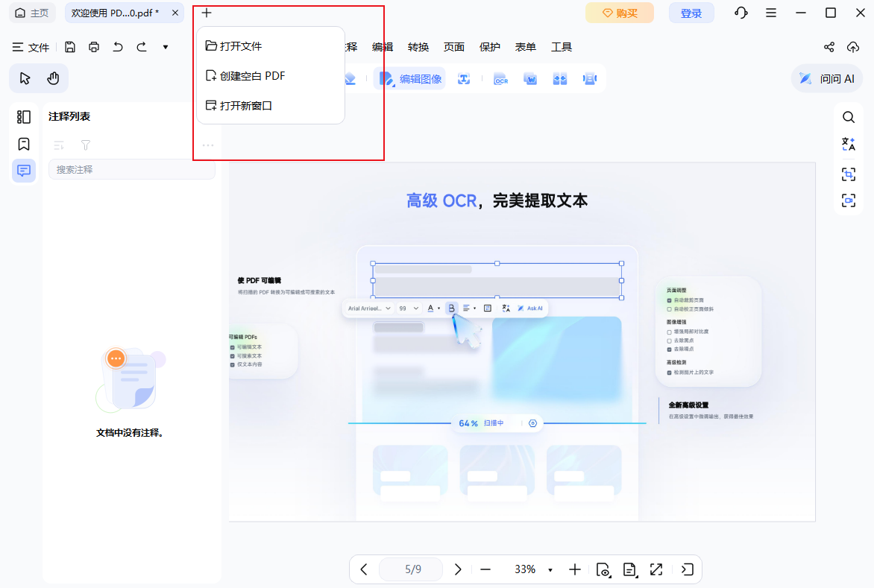The height and width of the screenshot is (588, 874).
Task: Click the save disk icon
Action: click(69, 48)
